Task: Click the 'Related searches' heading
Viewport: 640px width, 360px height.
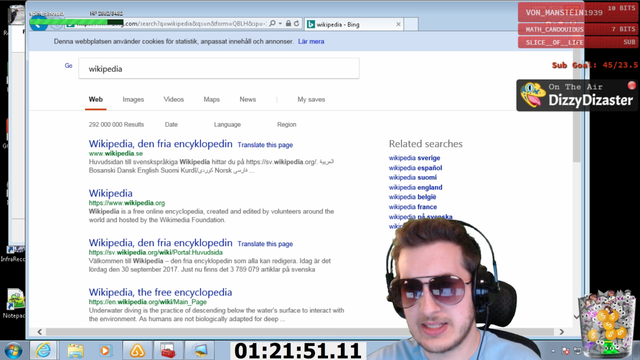Action: [425, 144]
